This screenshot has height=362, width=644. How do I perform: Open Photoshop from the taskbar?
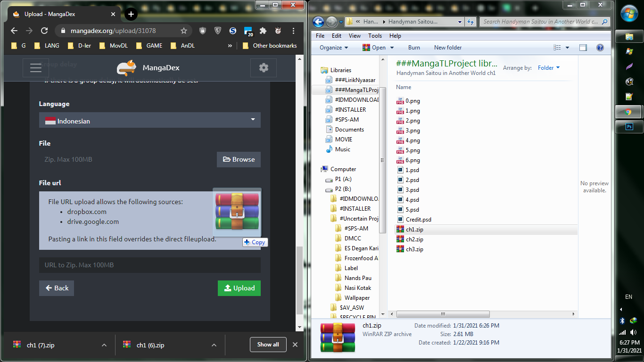pyautogui.click(x=628, y=127)
